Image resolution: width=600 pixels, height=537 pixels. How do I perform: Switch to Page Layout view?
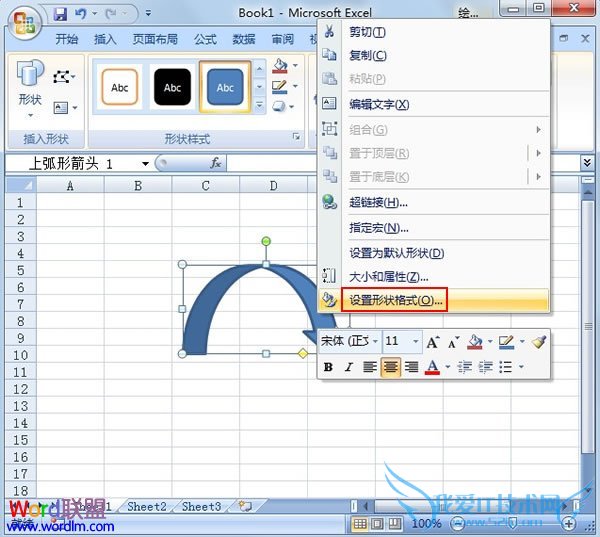377,523
